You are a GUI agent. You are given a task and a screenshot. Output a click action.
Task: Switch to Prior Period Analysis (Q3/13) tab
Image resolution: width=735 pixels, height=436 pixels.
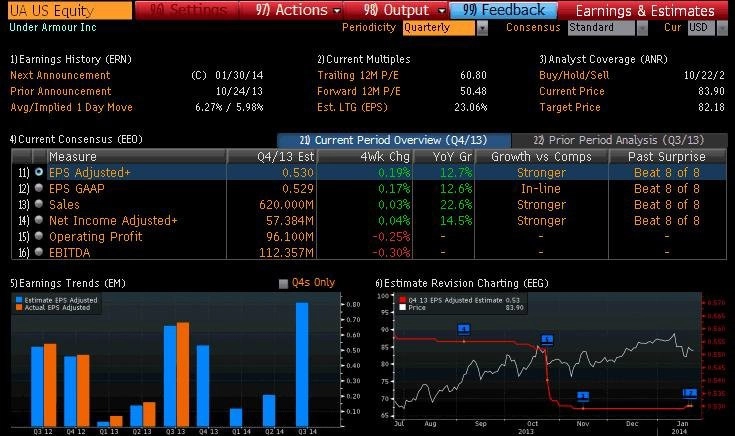619,140
